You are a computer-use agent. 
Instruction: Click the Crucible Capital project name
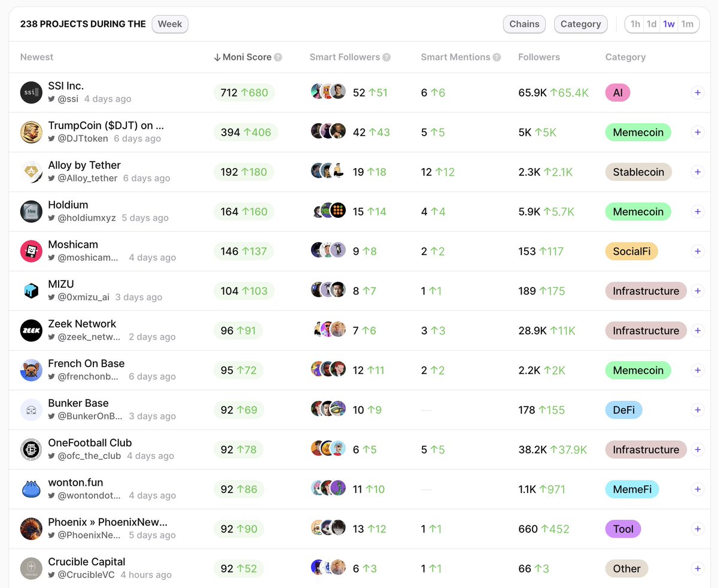click(87, 562)
